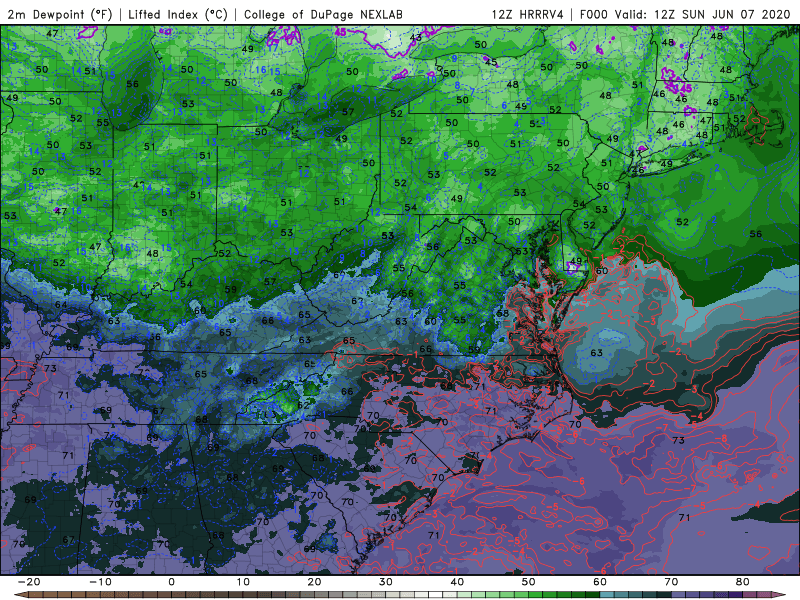This screenshot has width=800, height=600.
Task: Click the black "43" dewpoint value over Ontario
Action: 416,37
